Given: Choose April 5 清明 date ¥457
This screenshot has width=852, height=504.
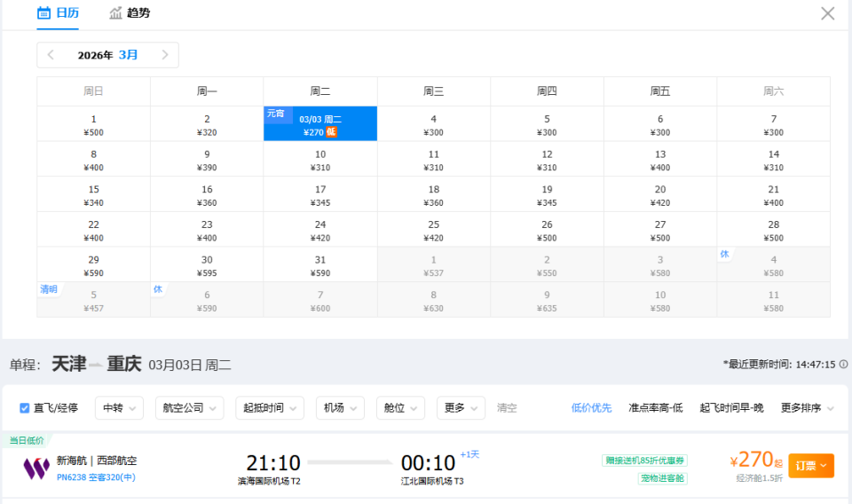Looking at the screenshot, I should pyautogui.click(x=93, y=300).
